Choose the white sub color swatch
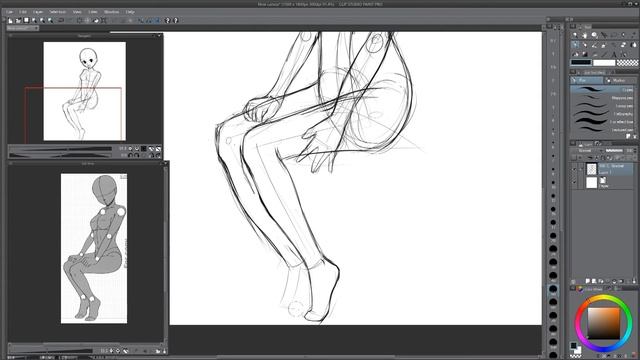 pos(604,62)
